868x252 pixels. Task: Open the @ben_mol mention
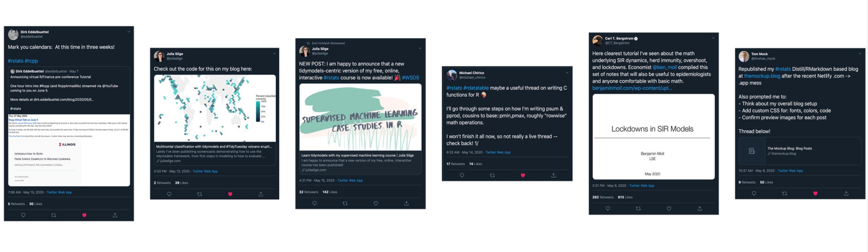pyautogui.click(x=664, y=67)
